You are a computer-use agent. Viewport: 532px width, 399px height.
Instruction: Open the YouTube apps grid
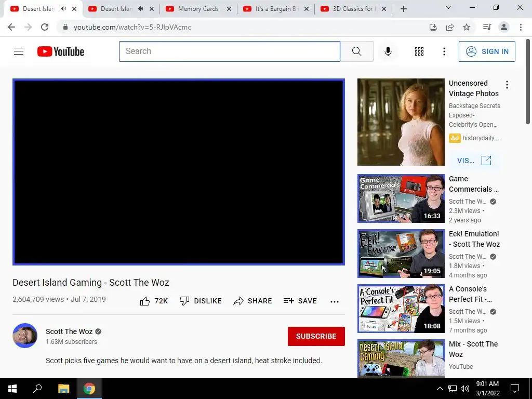pos(419,51)
